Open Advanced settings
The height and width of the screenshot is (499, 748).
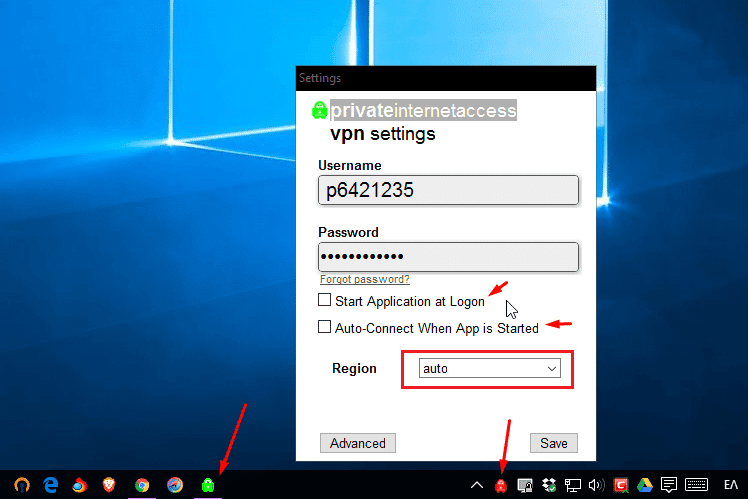[358, 443]
